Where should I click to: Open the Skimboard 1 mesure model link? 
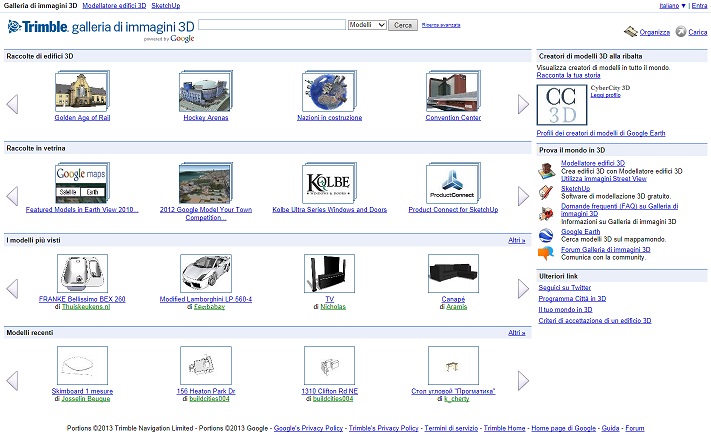coord(83,391)
